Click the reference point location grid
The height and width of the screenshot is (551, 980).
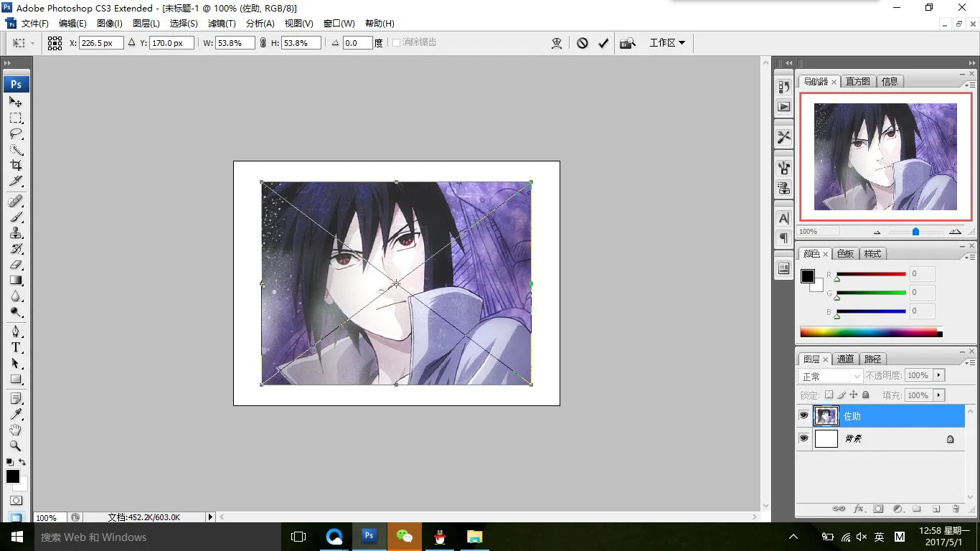coord(55,43)
